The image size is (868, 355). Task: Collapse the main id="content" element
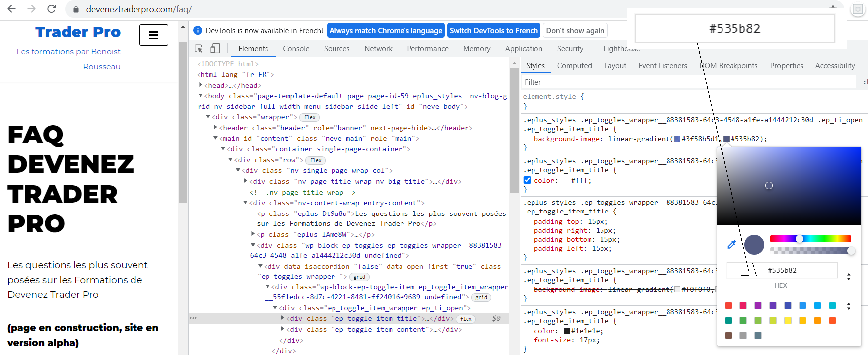216,138
